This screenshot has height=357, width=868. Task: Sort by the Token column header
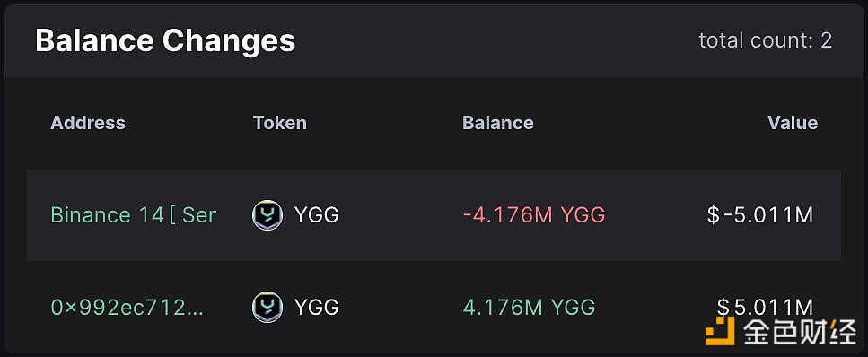[279, 123]
